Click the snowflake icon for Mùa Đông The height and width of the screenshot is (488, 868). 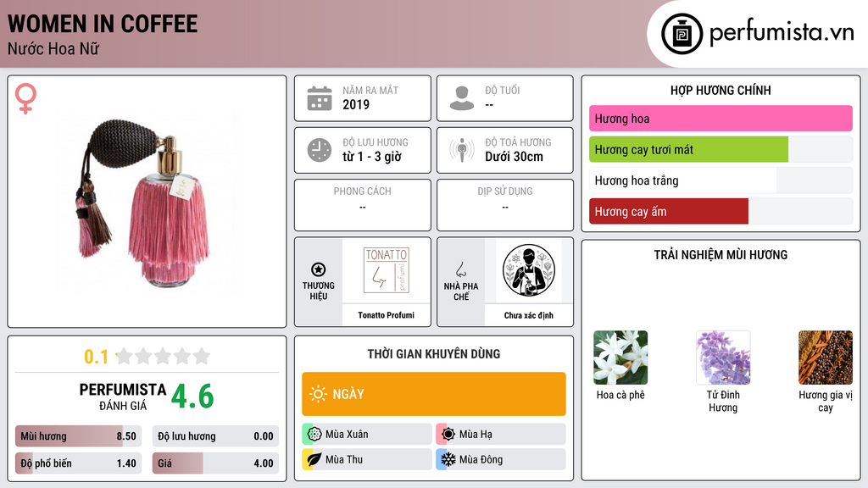(x=448, y=459)
